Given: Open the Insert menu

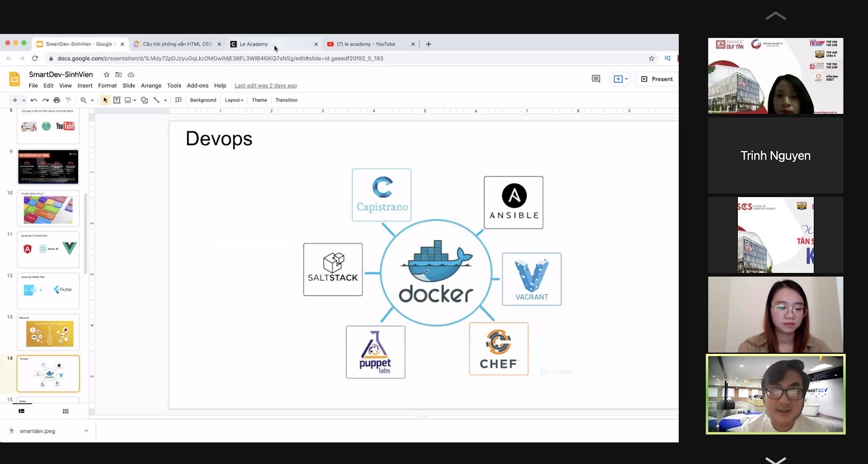Looking at the screenshot, I should (x=85, y=86).
